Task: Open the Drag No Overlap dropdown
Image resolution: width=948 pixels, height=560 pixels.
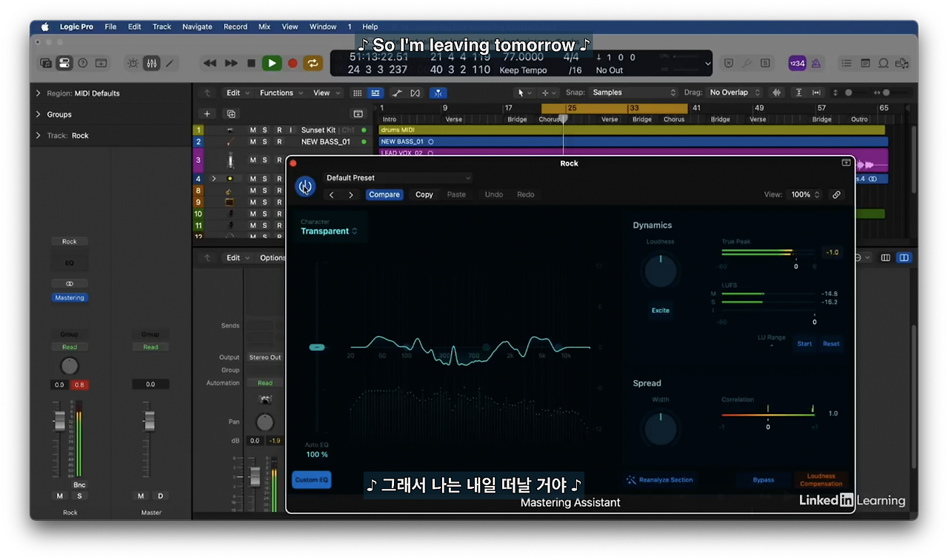Action: [x=733, y=93]
